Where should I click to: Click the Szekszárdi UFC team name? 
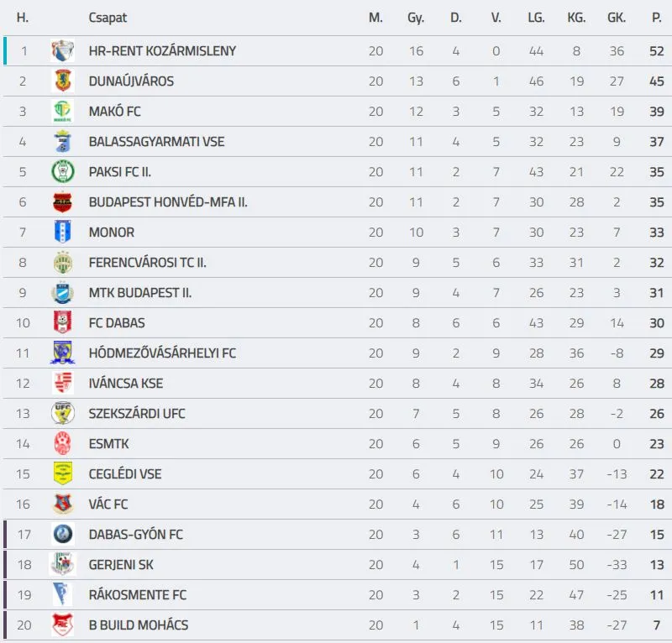point(137,414)
